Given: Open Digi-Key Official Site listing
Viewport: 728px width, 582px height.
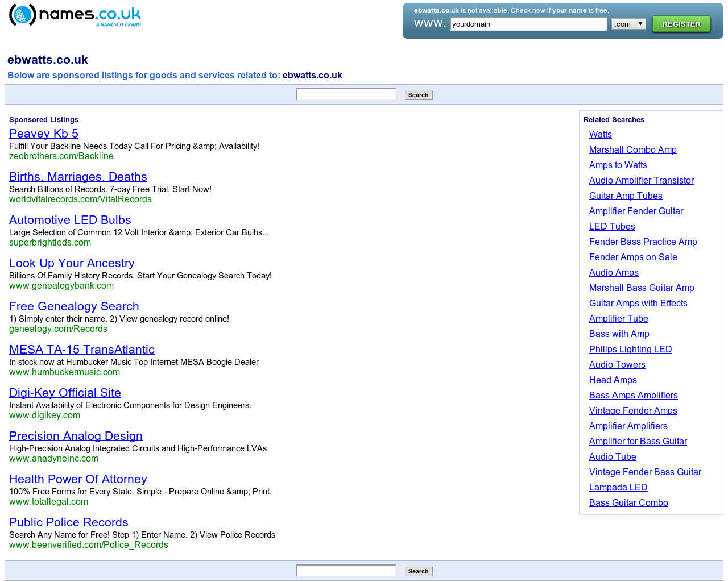Looking at the screenshot, I should point(65,393).
